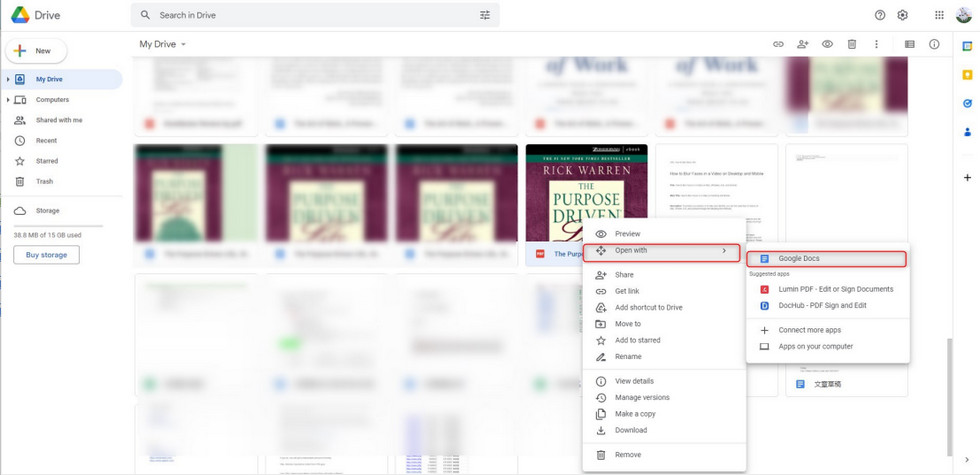Expand the Open with submenu arrow

(724, 251)
